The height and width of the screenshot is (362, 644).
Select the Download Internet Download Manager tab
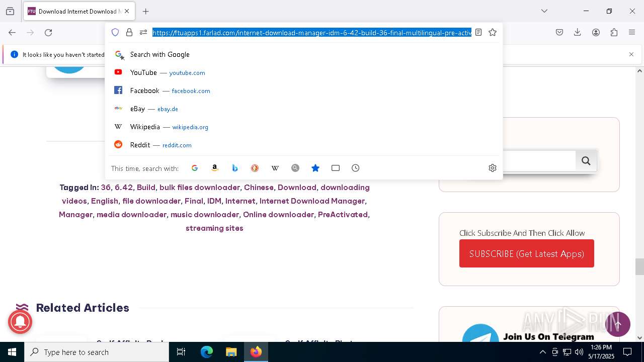(79, 11)
